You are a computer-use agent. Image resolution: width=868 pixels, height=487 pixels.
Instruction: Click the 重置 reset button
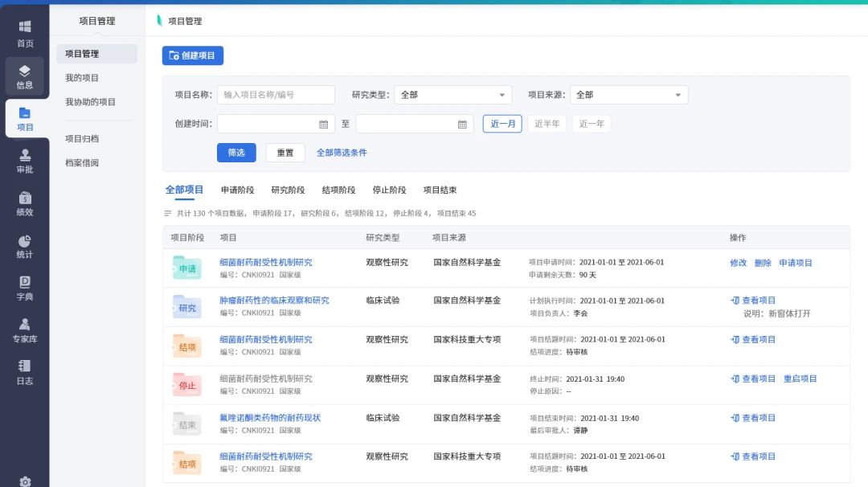click(x=285, y=153)
